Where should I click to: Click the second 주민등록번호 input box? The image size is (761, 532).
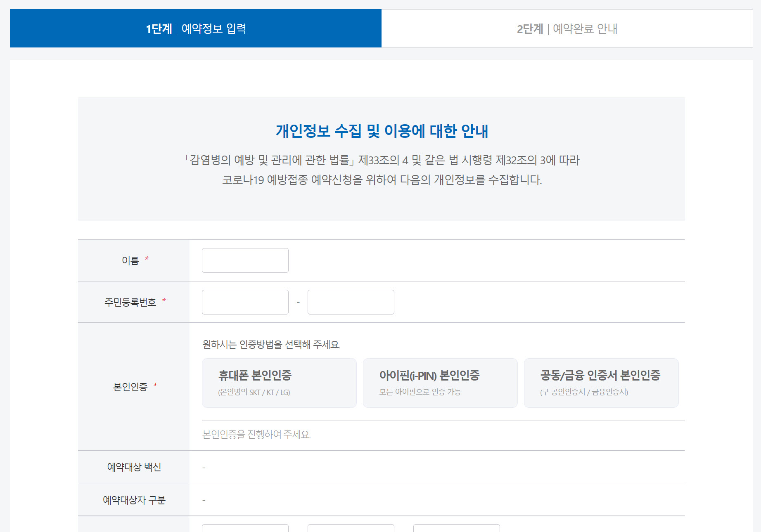tap(351, 302)
